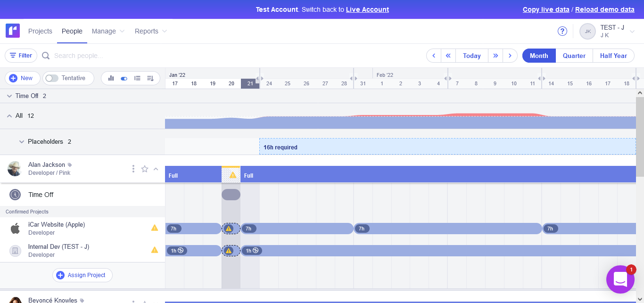Click the Internal Dev building icon
This screenshot has height=303, width=644.
(x=15, y=251)
